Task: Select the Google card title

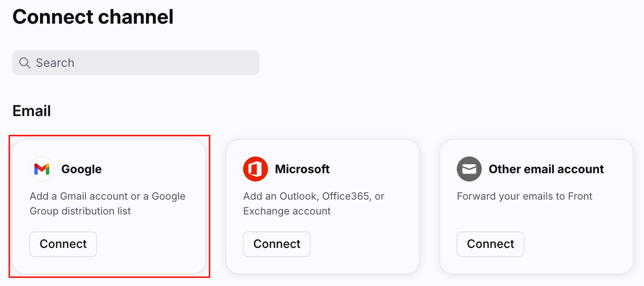Action: (x=81, y=169)
